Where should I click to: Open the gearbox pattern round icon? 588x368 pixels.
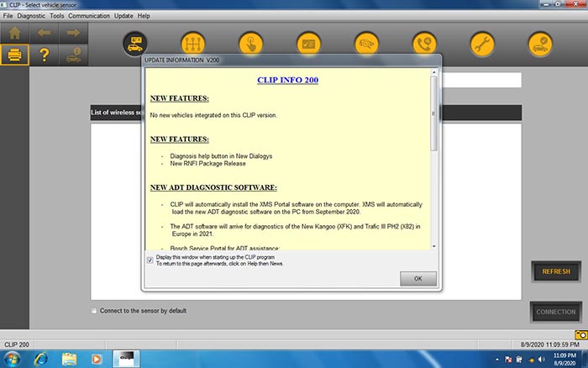tap(192, 44)
